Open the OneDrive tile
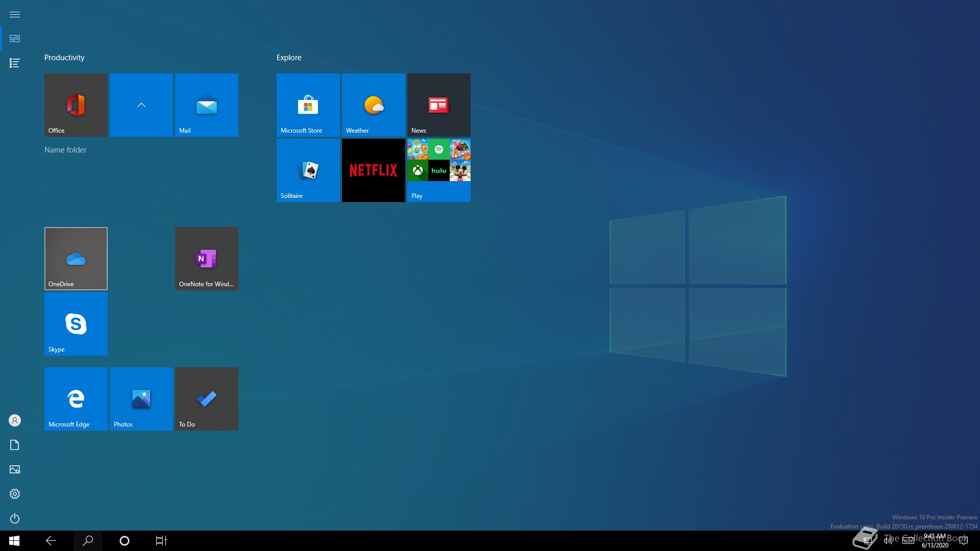Screen dimensions: 980x551 tap(76, 259)
